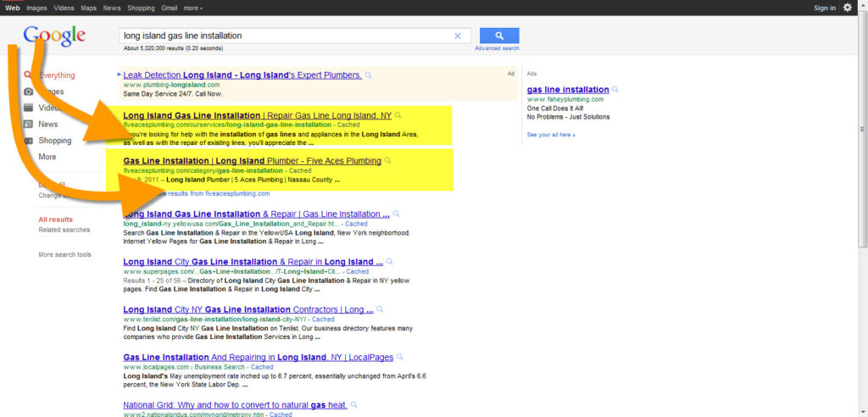The image size is (868, 417).
Task: Open 'National Grid: Why and how to convert' result
Action: pyautogui.click(x=236, y=405)
